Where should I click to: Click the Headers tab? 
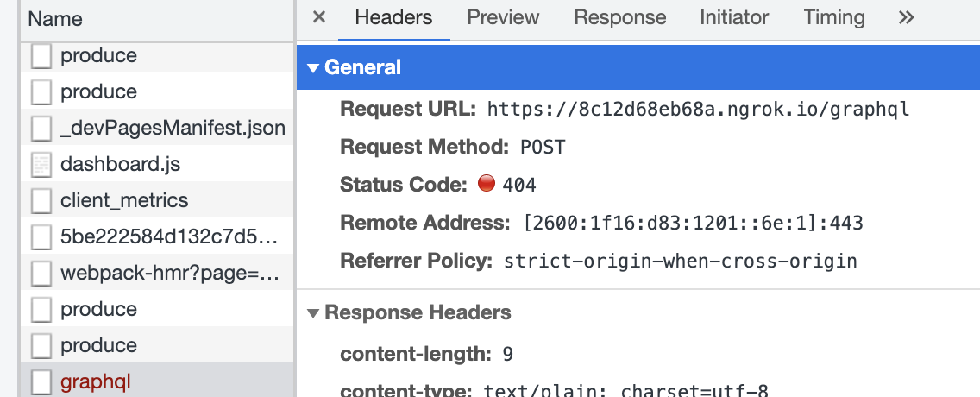click(393, 17)
